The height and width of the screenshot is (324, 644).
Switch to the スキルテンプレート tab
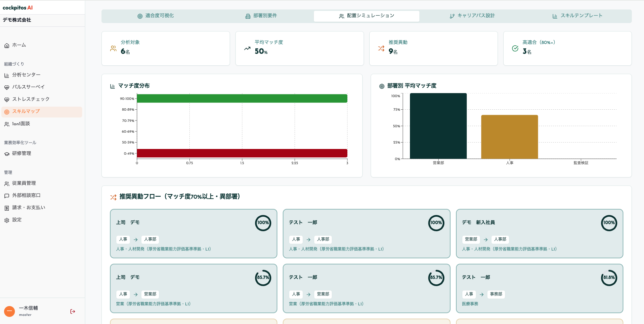tap(578, 16)
